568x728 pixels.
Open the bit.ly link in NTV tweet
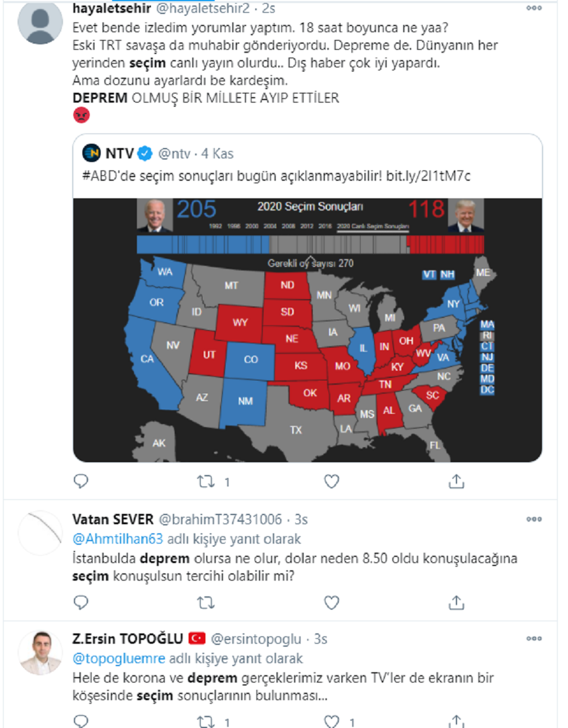point(429,175)
